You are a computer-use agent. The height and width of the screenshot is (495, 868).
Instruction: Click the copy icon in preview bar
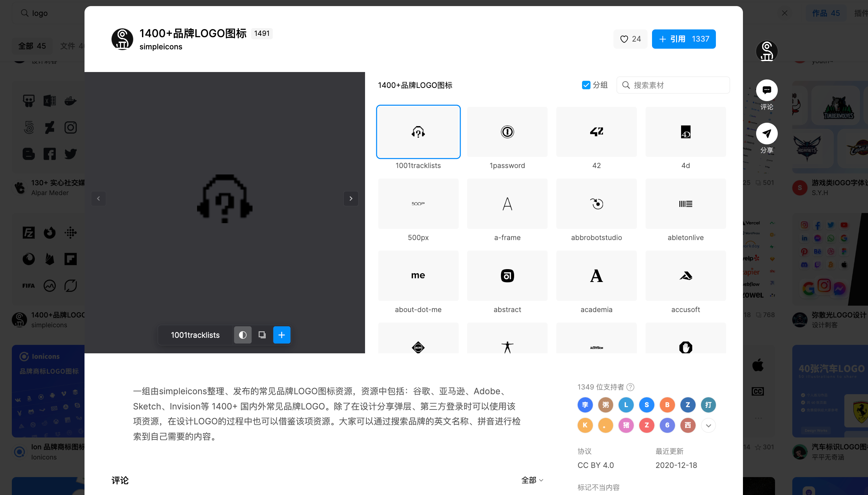click(x=262, y=335)
